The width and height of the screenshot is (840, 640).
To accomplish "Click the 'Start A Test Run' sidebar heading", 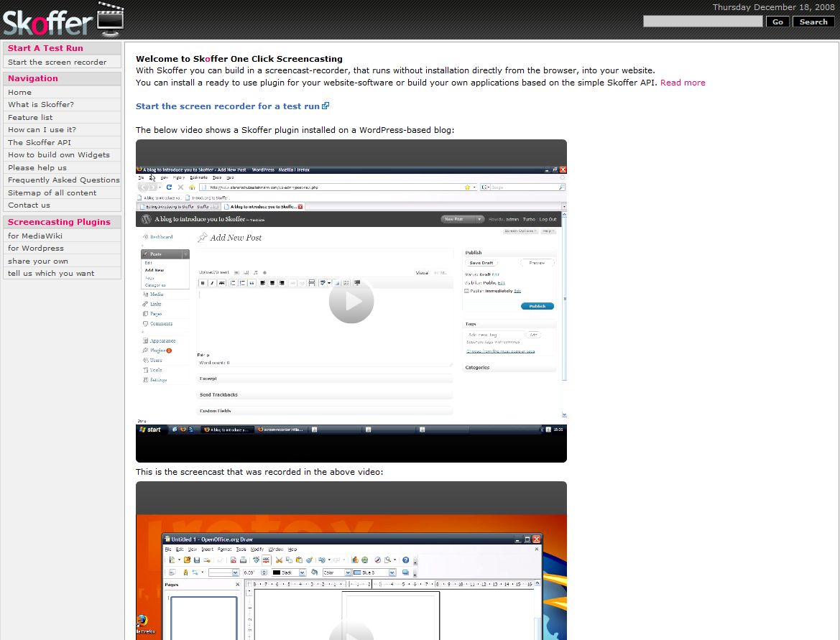I will point(45,48).
